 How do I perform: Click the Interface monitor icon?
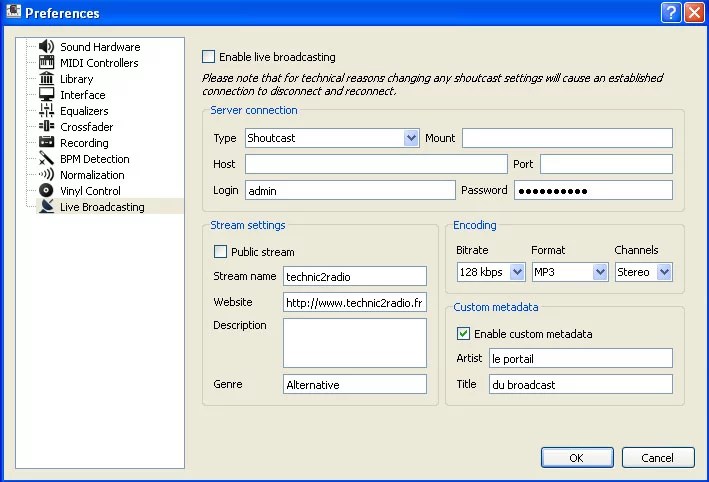(x=46, y=95)
